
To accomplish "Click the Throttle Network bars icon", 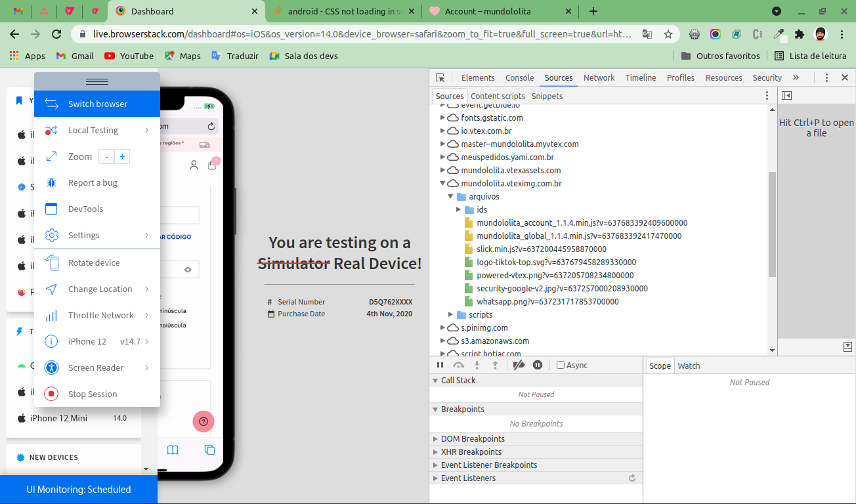I will [x=51, y=315].
